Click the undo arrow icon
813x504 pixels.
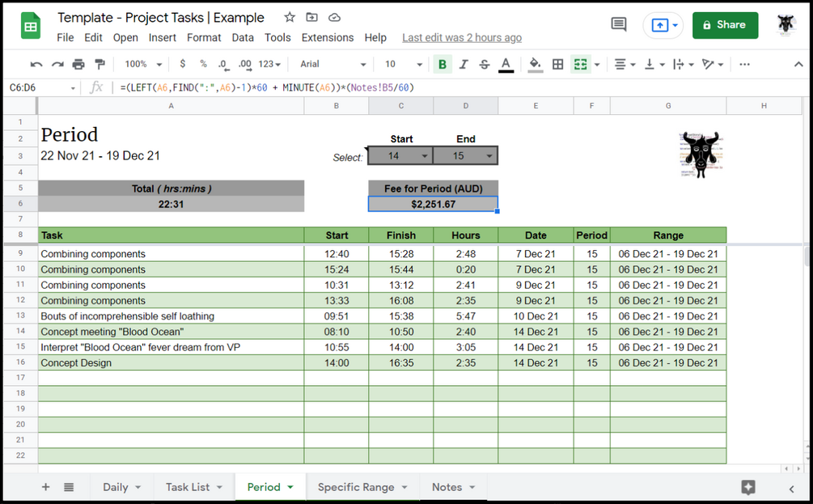(x=36, y=64)
